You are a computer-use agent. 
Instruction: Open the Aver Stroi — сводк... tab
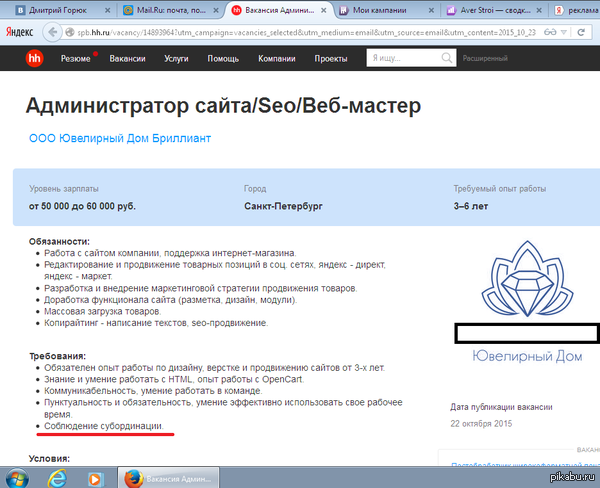point(495,10)
